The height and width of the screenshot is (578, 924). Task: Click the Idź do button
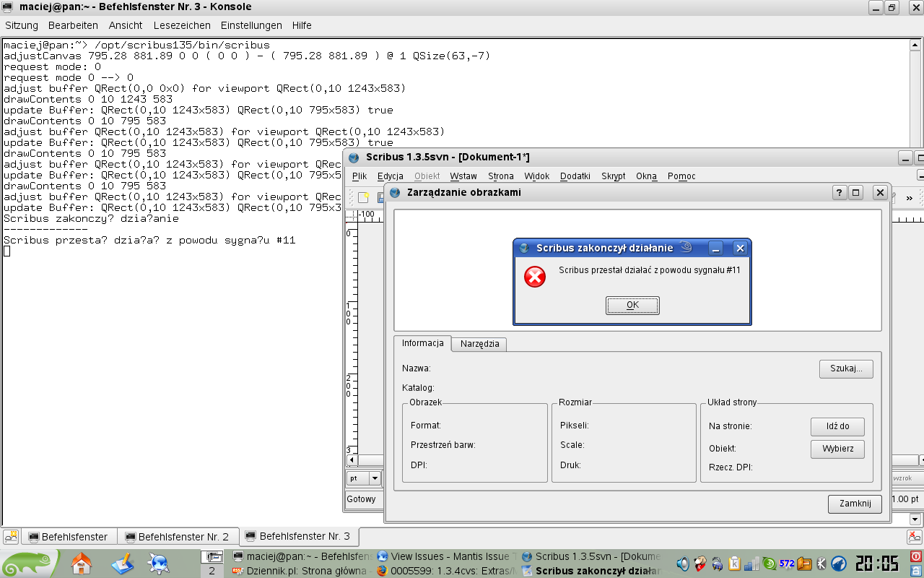pos(837,426)
